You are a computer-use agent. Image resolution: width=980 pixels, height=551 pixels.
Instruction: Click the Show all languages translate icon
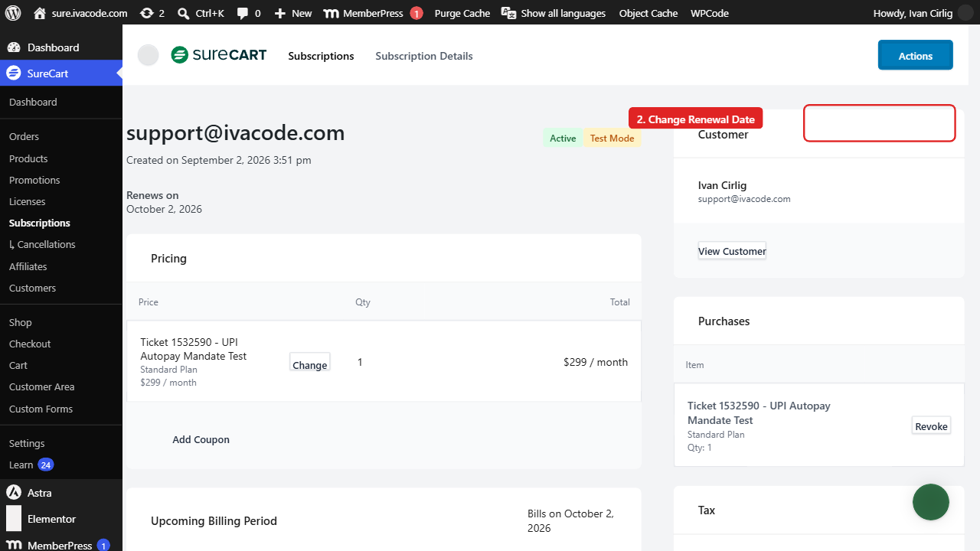point(553,13)
